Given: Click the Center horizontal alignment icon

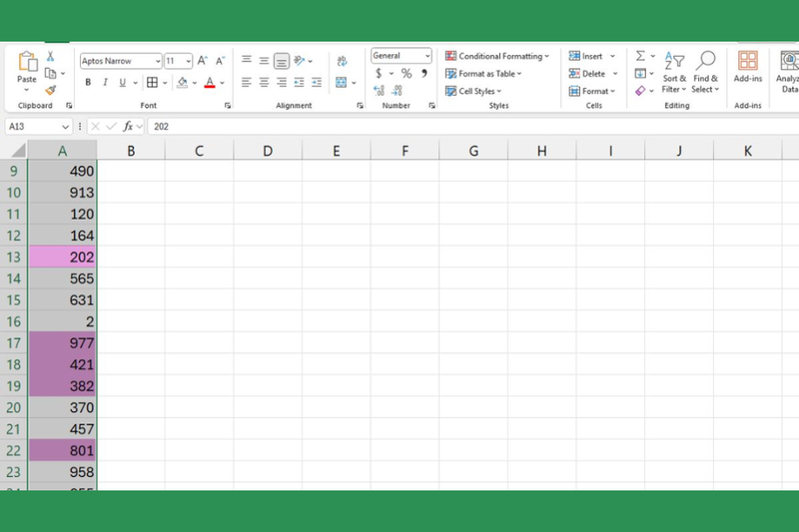Looking at the screenshot, I should point(264,82).
